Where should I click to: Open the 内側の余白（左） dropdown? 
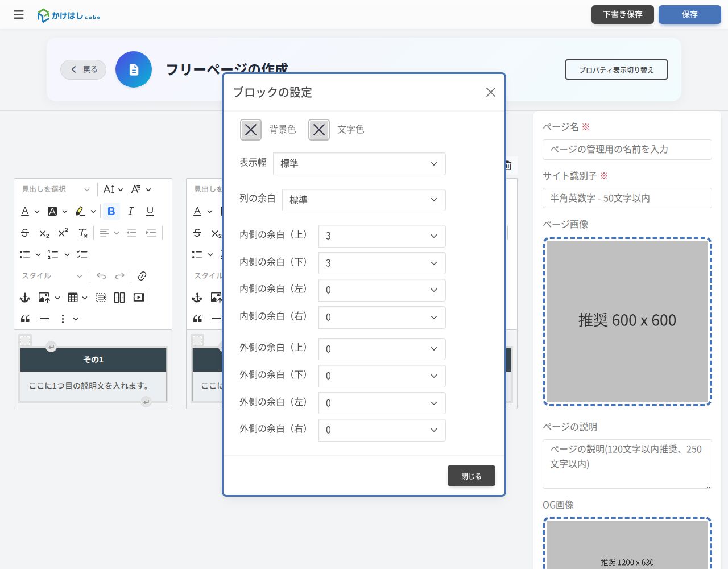coord(382,290)
